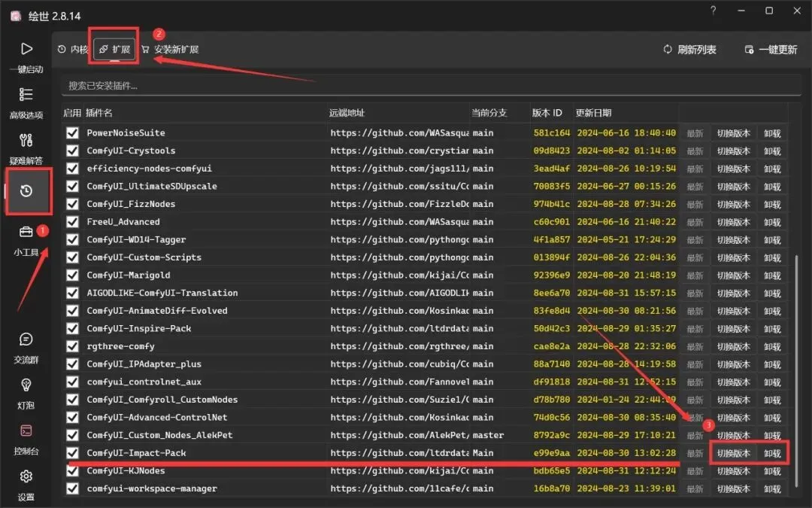This screenshot has height=508, width=812.
Task: Disable efficiency-nodes-comfyui checkbox
Action: 72,169
